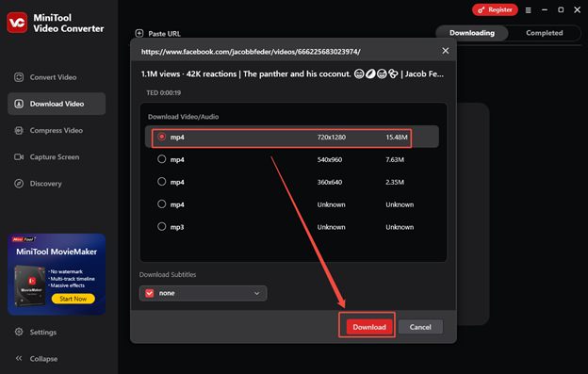This screenshot has width=588, height=374.
Task: Click the TED 0:00:19 duration text
Action: coord(164,92)
